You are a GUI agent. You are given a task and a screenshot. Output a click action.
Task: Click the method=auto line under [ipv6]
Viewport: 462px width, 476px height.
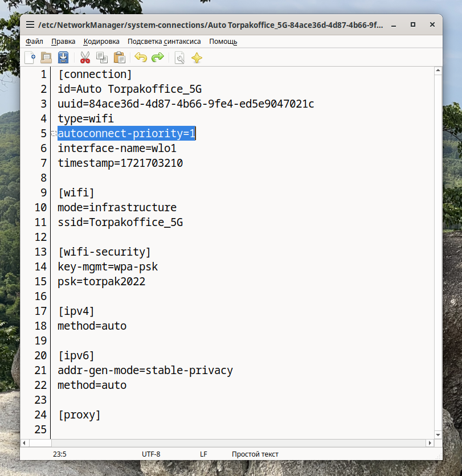click(x=92, y=385)
